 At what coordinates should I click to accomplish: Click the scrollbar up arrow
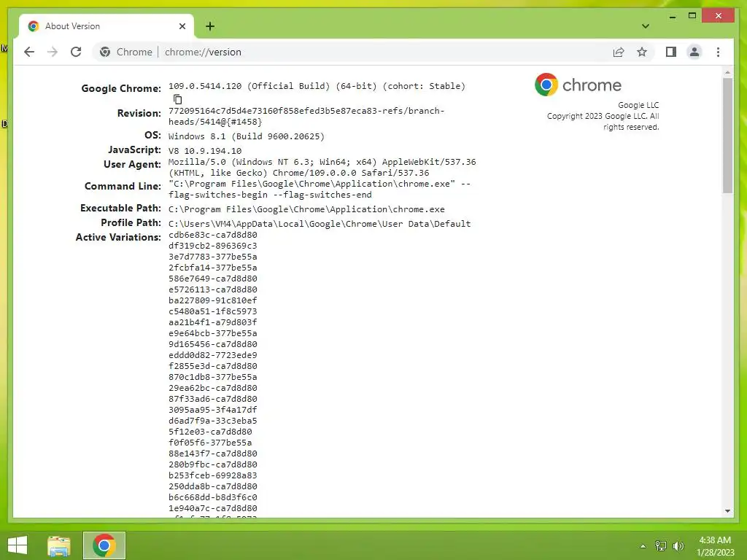(x=727, y=72)
